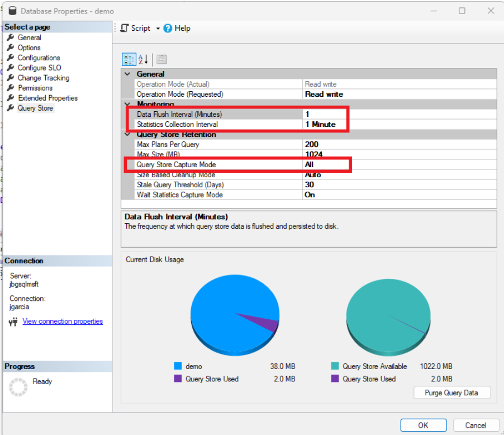Click the Purge Query Data button
Screen dimensions: 504x435
pos(452,393)
